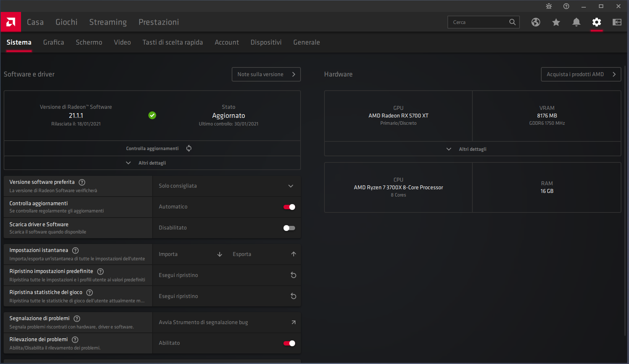Open the Prestazioni menu
The width and height of the screenshot is (629, 364).
coord(159,22)
